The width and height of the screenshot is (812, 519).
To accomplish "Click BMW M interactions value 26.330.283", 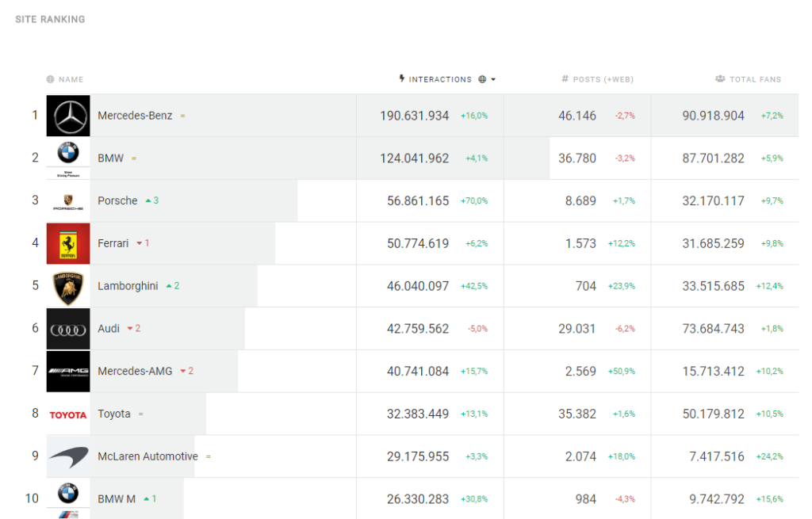I will coord(418,499).
